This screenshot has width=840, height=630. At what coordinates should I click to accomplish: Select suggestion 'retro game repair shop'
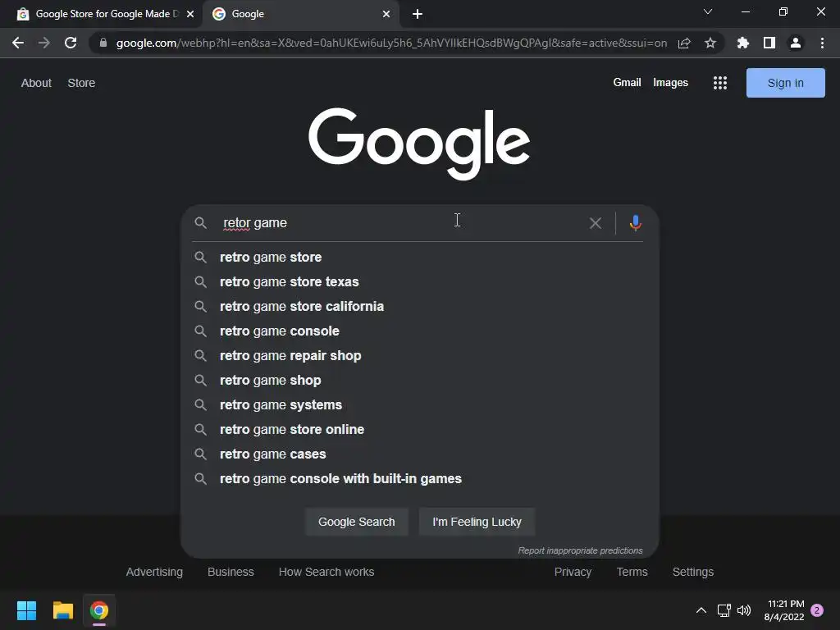[419, 356]
